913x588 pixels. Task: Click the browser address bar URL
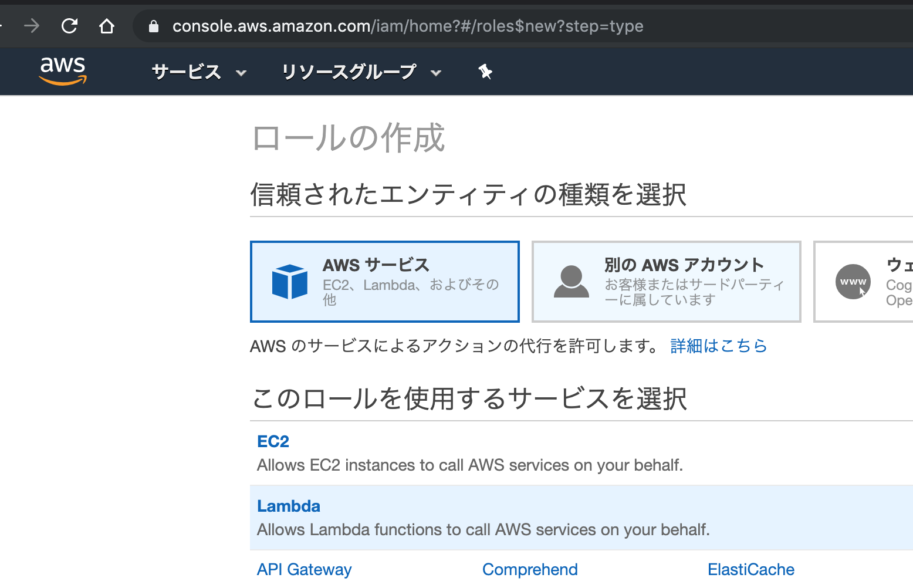(x=408, y=26)
